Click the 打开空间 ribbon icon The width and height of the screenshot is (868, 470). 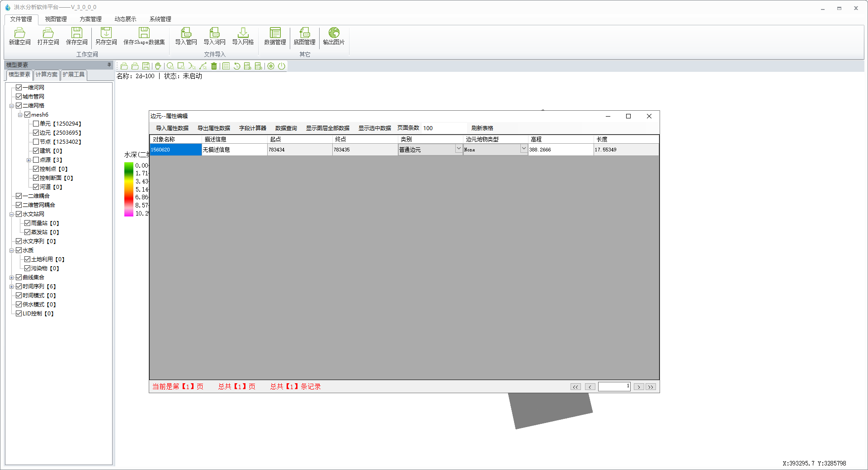[48, 36]
